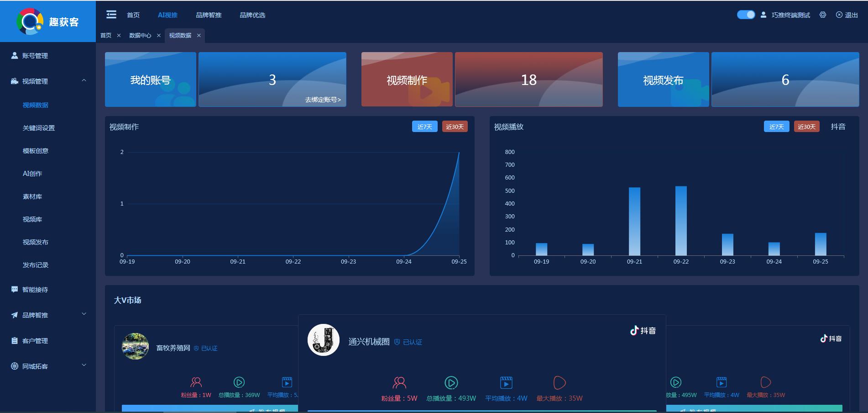
Task: Click 已认证 badge next to 通兴机械圈
Action: [x=408, y=342]
